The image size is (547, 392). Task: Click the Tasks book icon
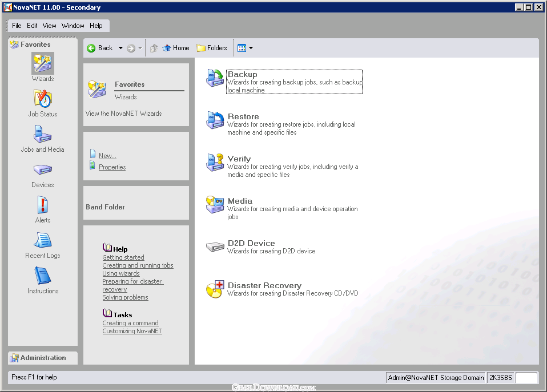click(107, 313)
